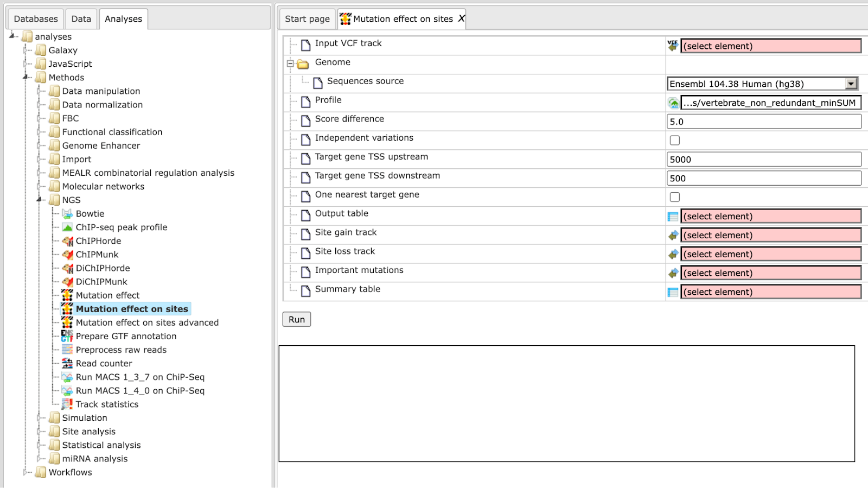The image size is (868, 488).
Task: Expand the Data manipulation folder
Action: (39, 91)
